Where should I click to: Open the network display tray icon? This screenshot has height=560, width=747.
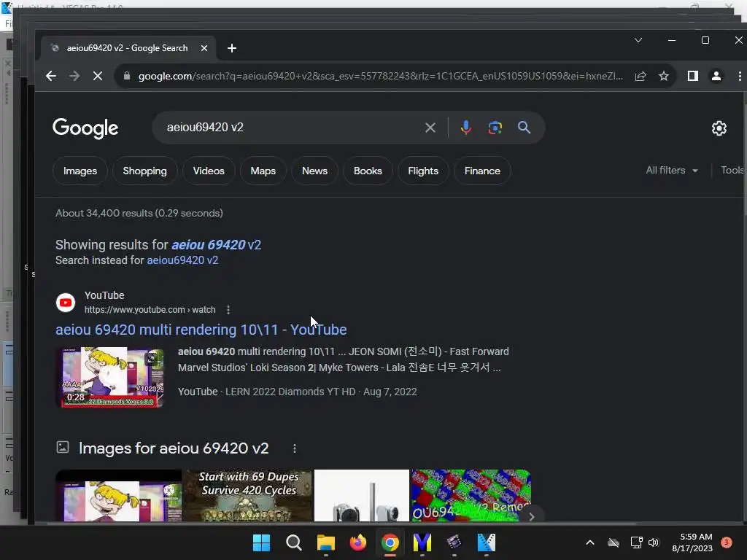click(636, 542)
